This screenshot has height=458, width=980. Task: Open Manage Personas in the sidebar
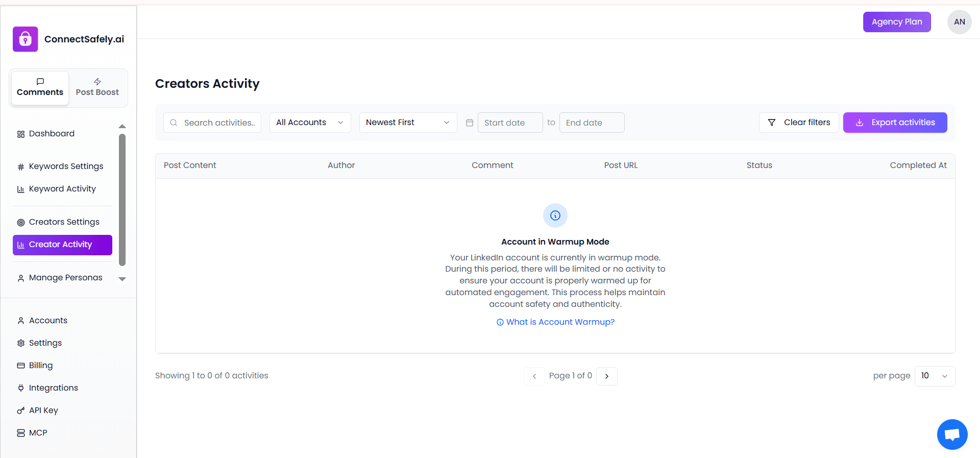[62, 278]
